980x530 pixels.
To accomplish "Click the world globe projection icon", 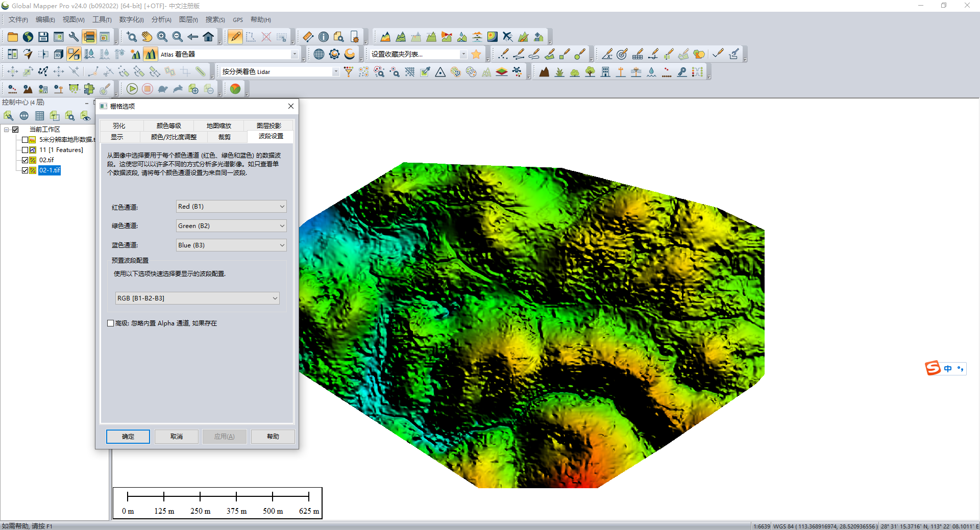I will [x=319, y=54].
